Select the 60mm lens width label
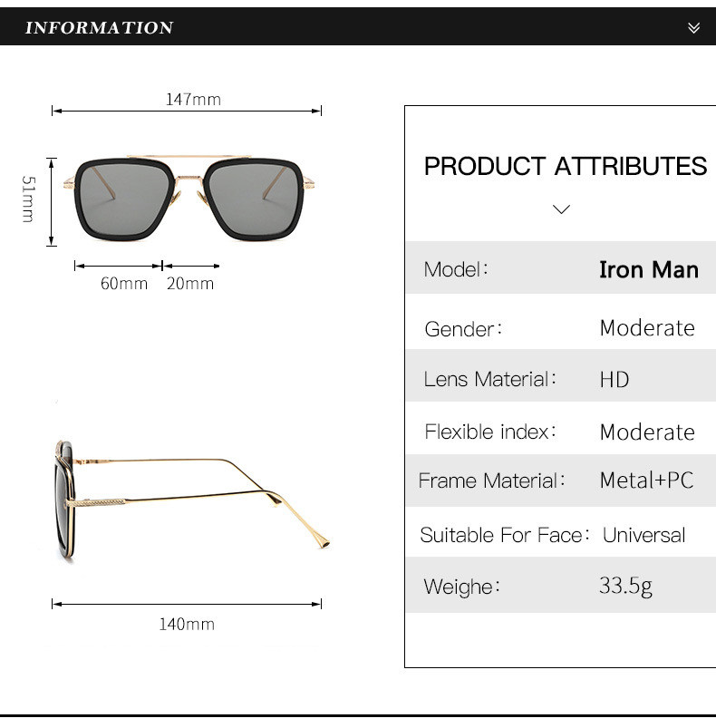The width and height of the screenshot is (716, 728). [123, 283]
